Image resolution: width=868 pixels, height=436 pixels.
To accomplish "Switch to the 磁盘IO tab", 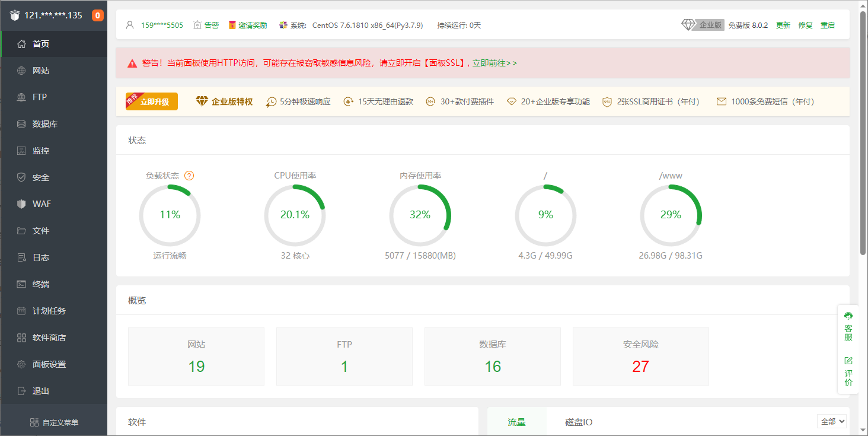I will tap(578, 422).
